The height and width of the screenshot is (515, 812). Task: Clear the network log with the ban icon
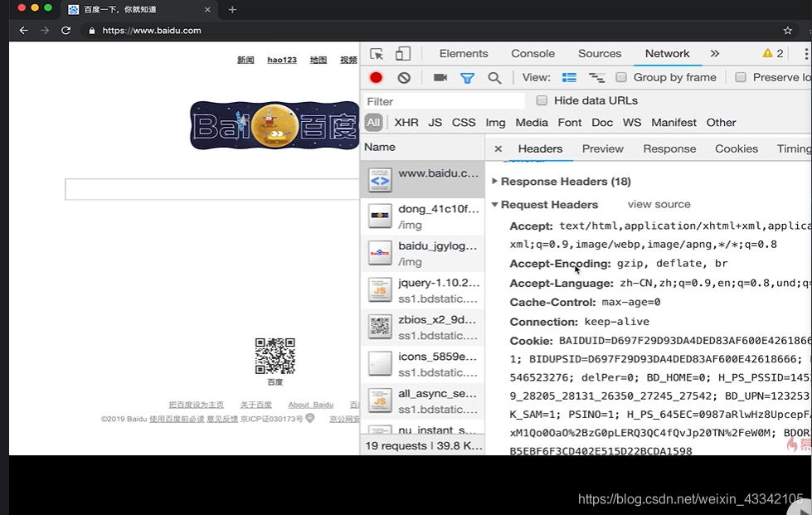click(404, 78)
